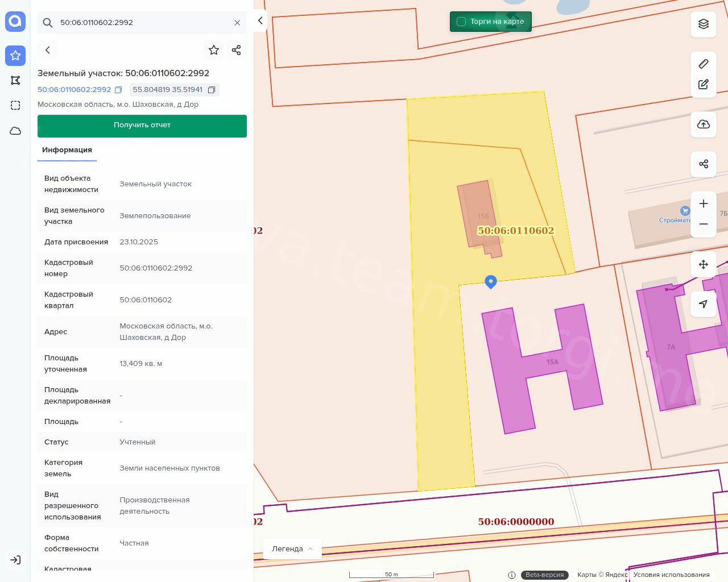Copy cadastral number 50:06:0110602:2992
The width and height of the screenshot is (728, 582).
click(x=118, y=90)
